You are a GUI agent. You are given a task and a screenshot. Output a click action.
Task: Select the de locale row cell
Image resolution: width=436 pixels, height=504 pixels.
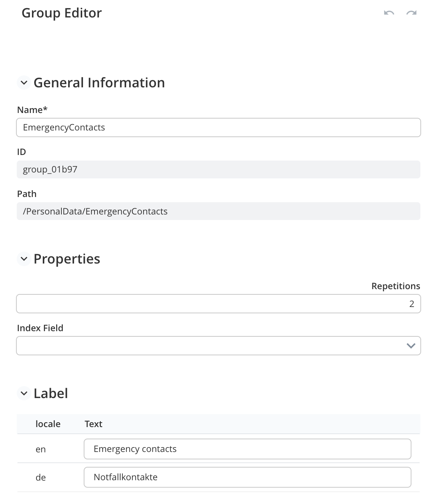click(41, 478)
